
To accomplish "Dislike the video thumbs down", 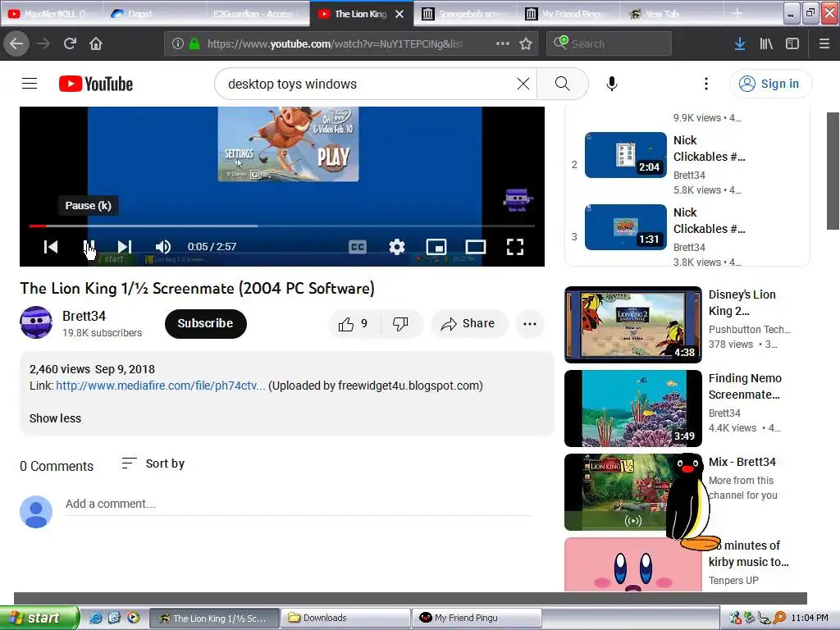I will tap(400, 323).
